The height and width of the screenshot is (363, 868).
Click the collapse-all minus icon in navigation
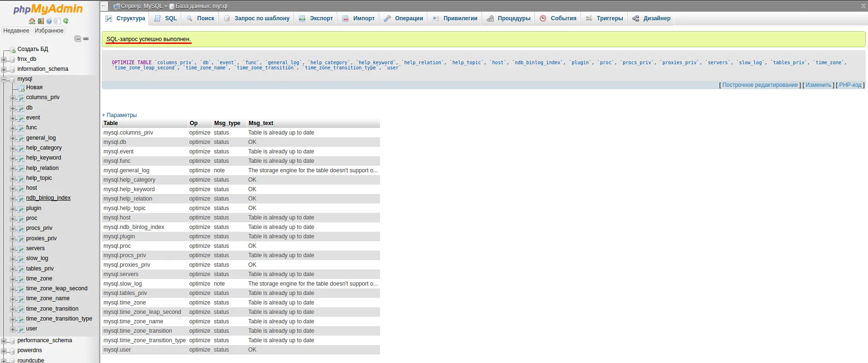pyautogui.click(x=78, y=39)
